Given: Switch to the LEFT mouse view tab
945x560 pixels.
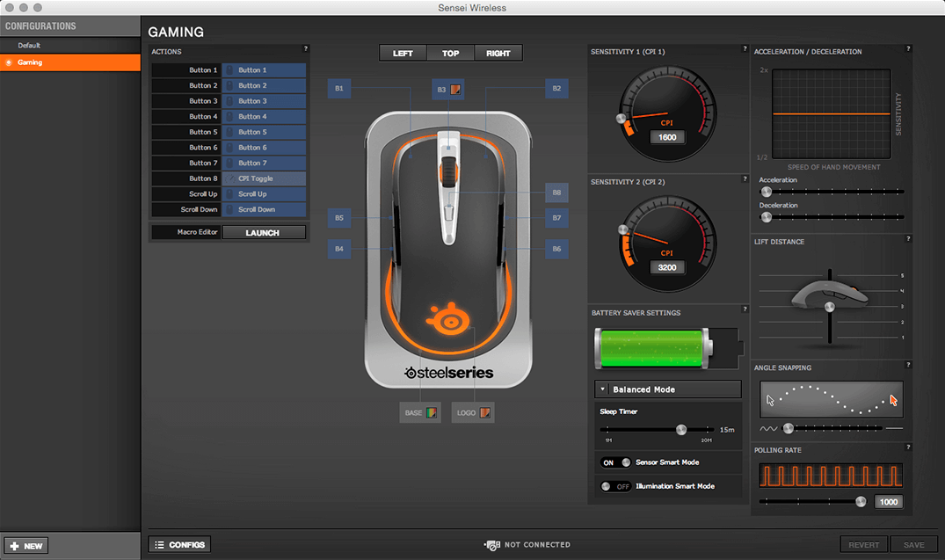Looking at the screenshot, I should pos(403,54).
